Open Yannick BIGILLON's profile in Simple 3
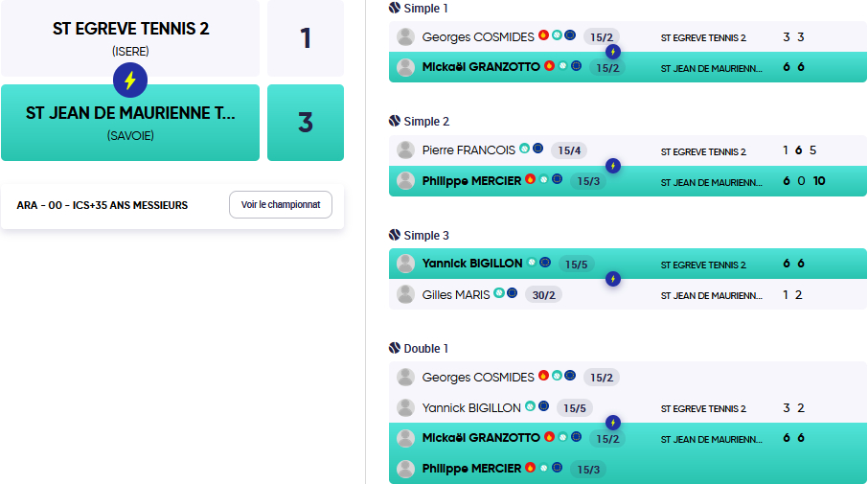 tap(472, 264)
